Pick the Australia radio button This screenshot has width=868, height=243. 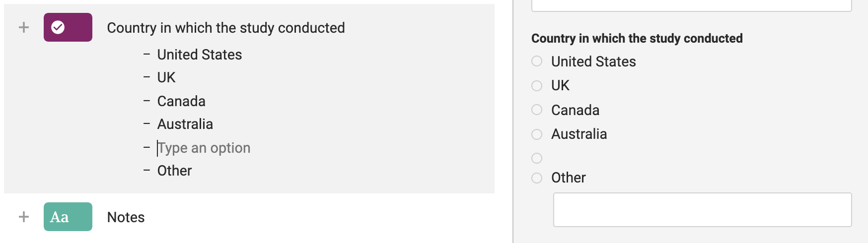[537, 134]
